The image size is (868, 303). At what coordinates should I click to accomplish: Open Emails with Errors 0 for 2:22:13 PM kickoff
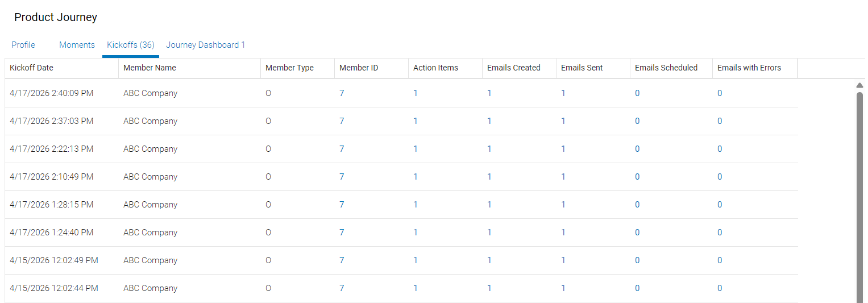[720, 149]
